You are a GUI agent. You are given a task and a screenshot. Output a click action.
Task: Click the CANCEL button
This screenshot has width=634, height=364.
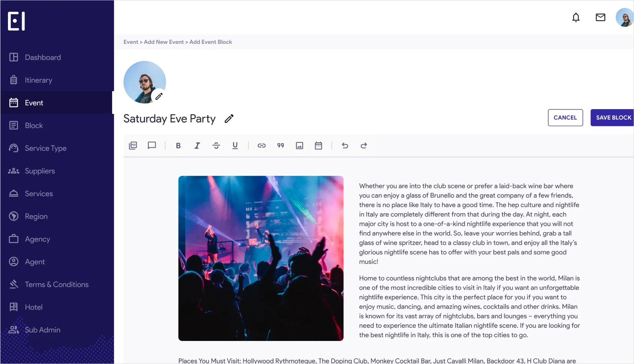coord(565,118)
